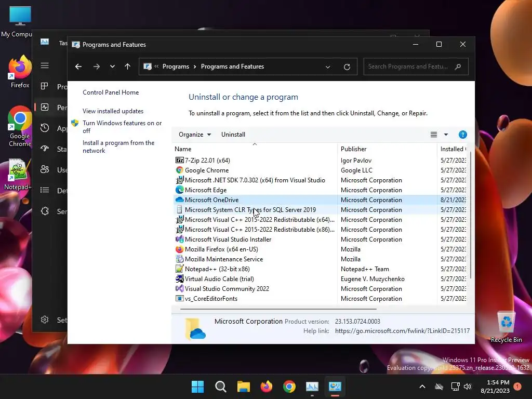Viewport: 532px width, 399px height.
Task: Click the Igor Pavlov publisher cell
Action: 356,160
